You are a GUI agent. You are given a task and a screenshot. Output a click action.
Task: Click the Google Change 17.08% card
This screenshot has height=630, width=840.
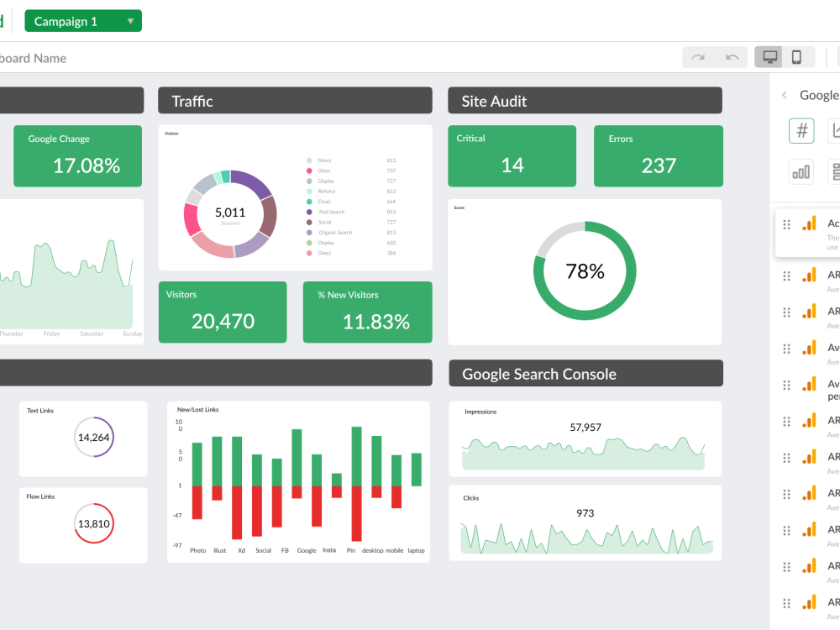[x=77, y=156]
